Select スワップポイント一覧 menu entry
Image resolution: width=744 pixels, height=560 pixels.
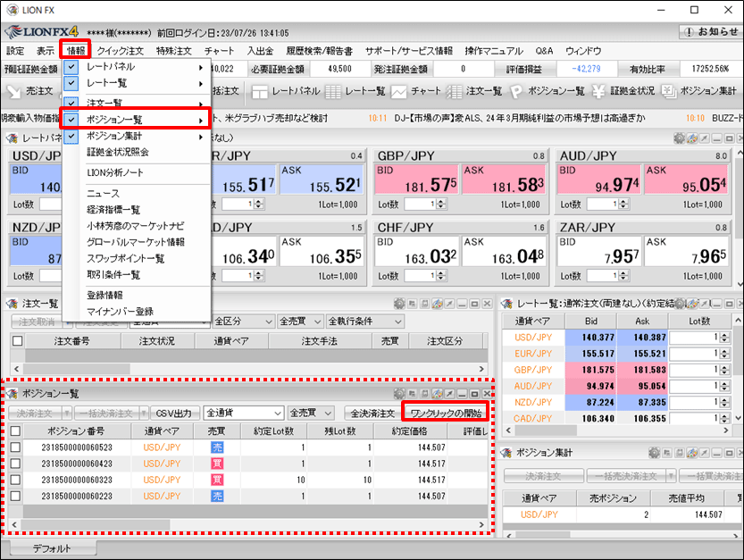(125, 258)
